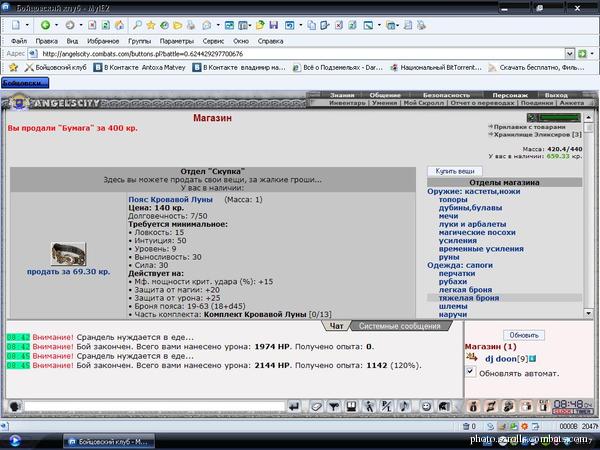Click Хранилище Эликсиров [3] link

(x=537, y=134)
